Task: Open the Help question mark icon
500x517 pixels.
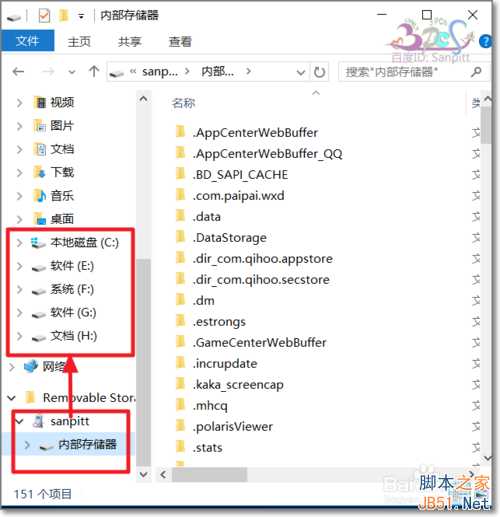Action: click(485, 42)
